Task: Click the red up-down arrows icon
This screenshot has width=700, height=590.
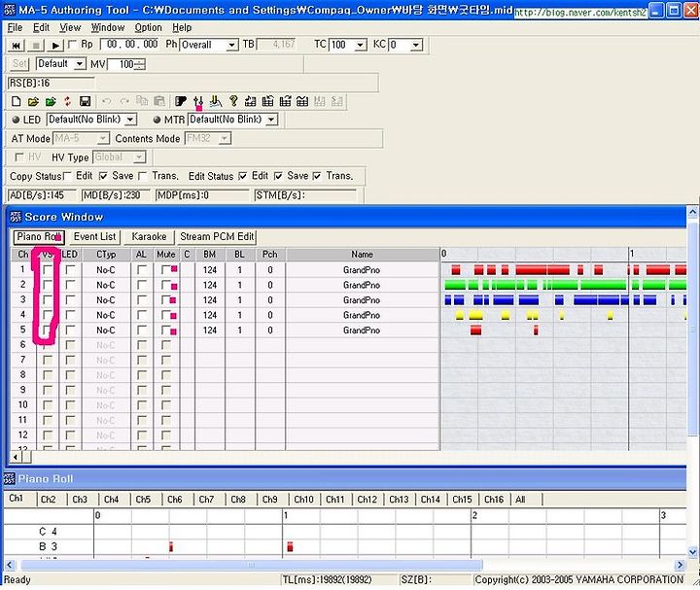Action: pos(67,101)
